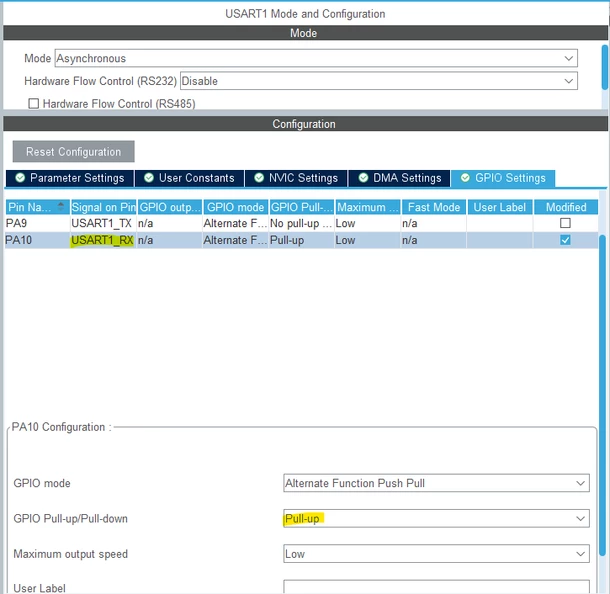Enable Hardware Flow Control (RS485) checkbox
The width and height of the screenshot is (610, 594).
point(34,103)
